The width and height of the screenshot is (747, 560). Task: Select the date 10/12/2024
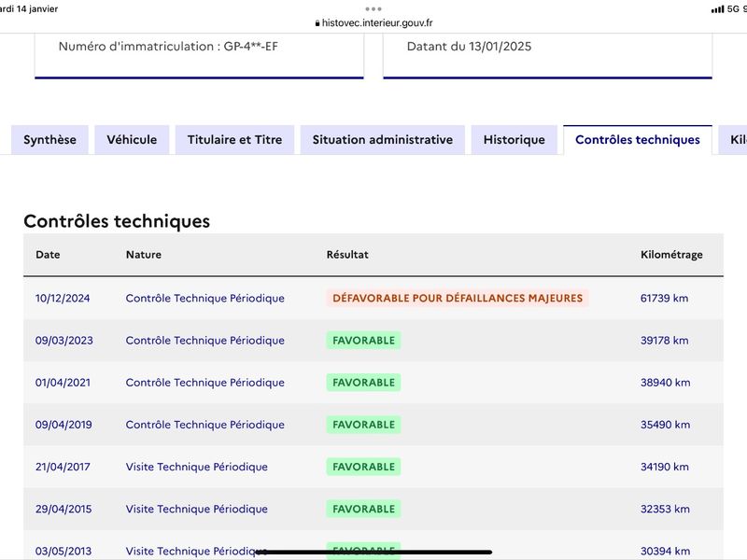[x=63, y=298]
